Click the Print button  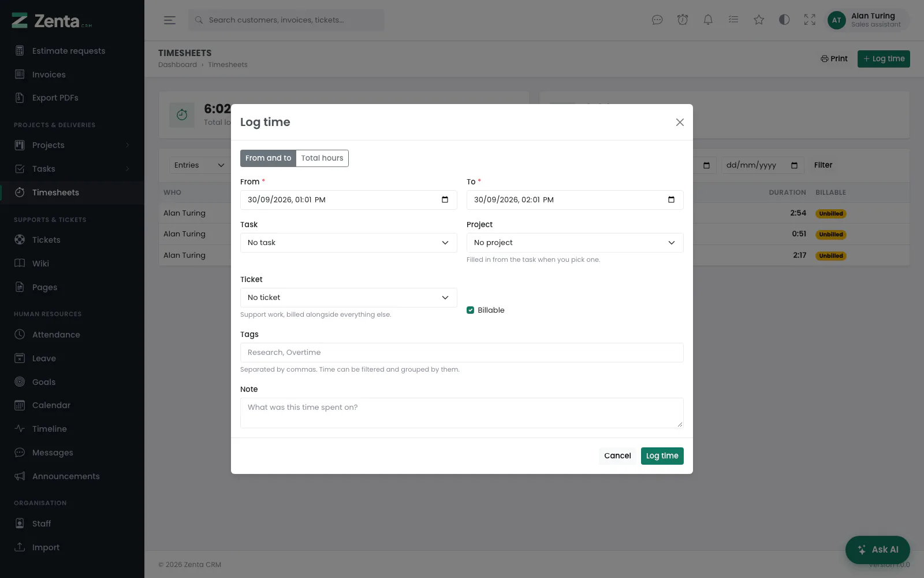[834, 59]
